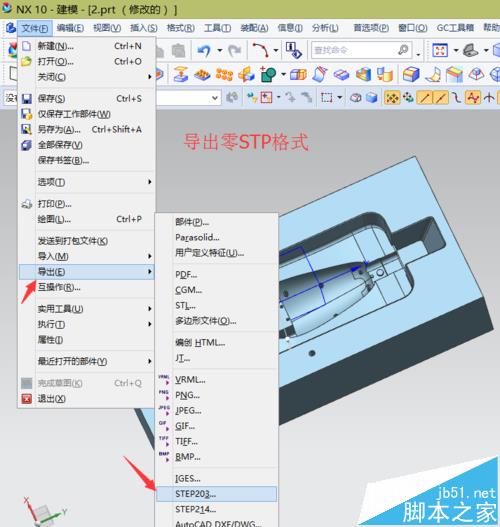
Task: Select 保存书签(B)... menu entry
Action: pos(87,160)
